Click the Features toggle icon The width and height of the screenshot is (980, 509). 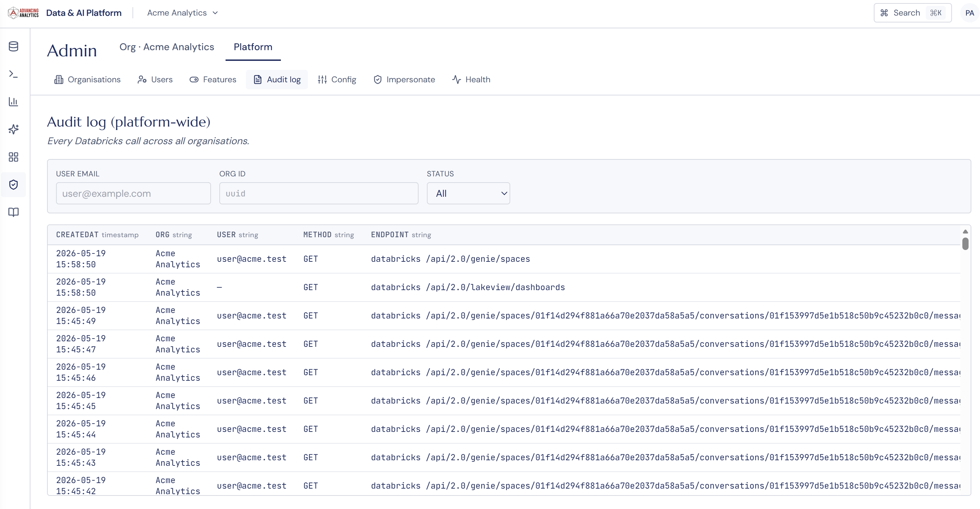(194, 80)
